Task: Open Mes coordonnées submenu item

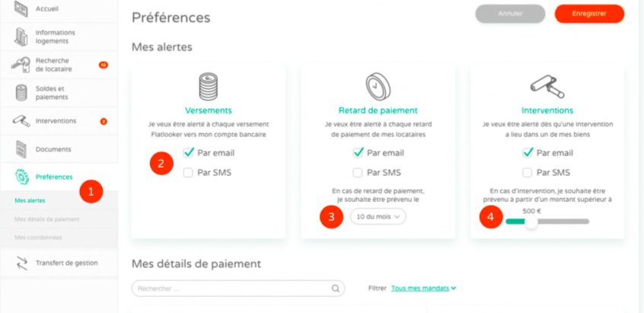Action: point(38,238)
